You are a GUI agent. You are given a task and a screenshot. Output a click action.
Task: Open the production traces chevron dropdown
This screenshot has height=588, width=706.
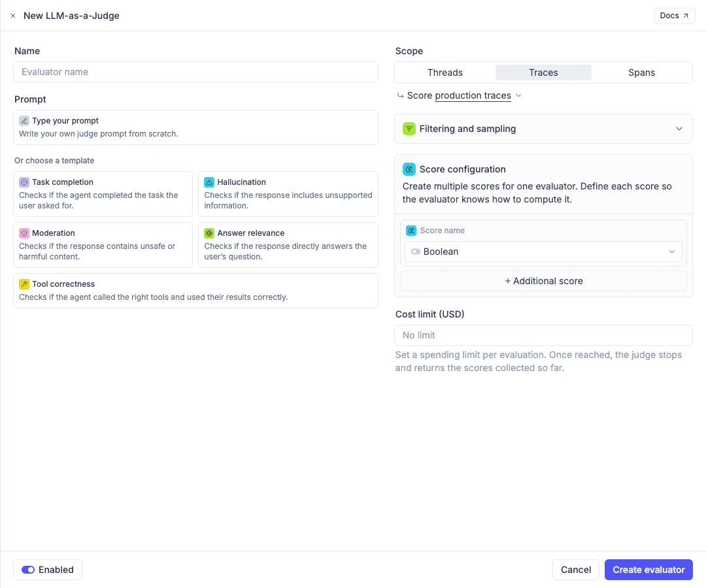(518, 95)
